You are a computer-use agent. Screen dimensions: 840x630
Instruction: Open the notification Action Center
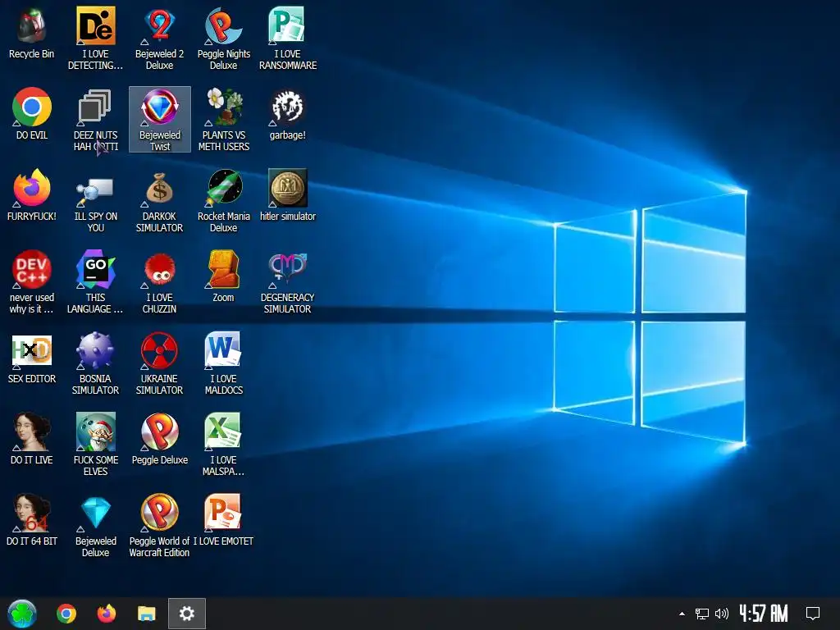[813, 614]
